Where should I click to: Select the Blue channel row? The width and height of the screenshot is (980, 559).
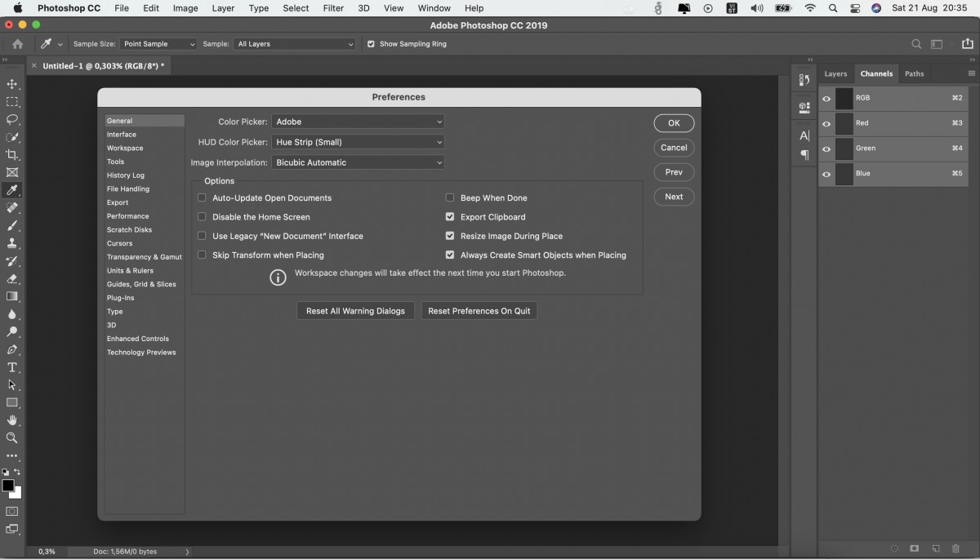coord(893,174)
